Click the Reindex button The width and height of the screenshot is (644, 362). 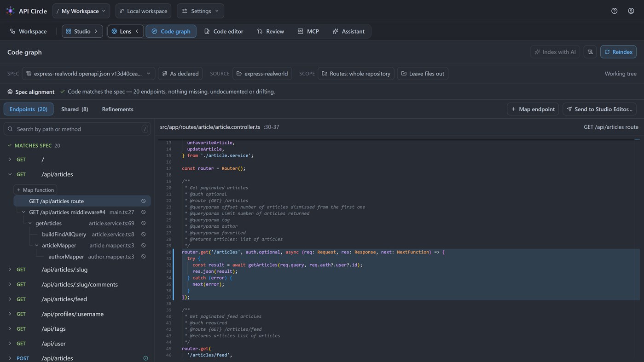tap(618, 52)
